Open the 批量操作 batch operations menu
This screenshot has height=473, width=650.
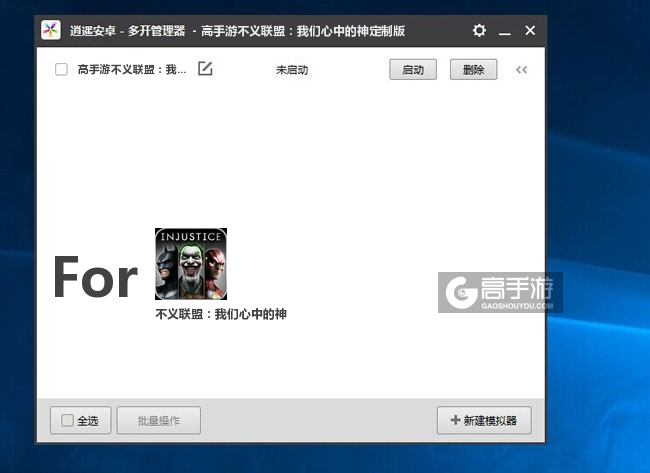[x=158, y=421]
